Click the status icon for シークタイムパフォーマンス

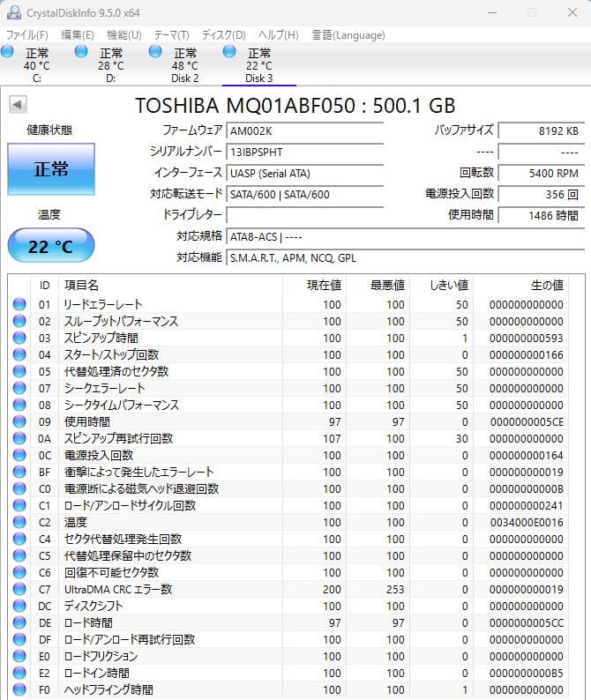pyautogui.click(x=19, y=405)
